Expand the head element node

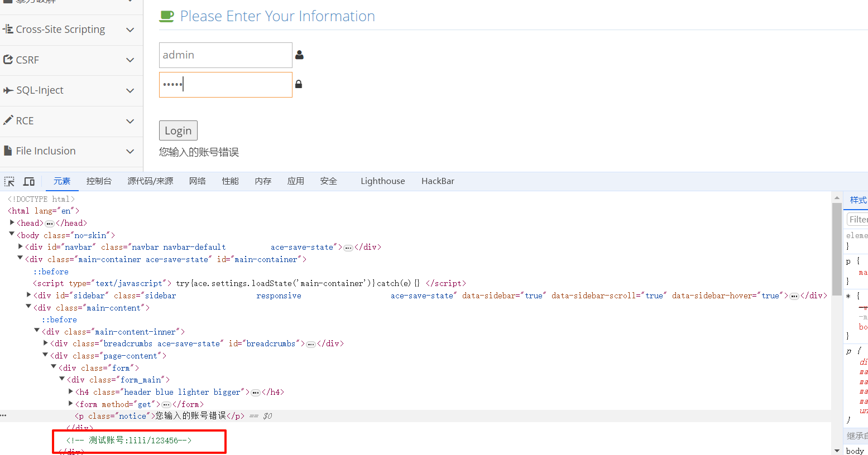[x=12, y=222]
